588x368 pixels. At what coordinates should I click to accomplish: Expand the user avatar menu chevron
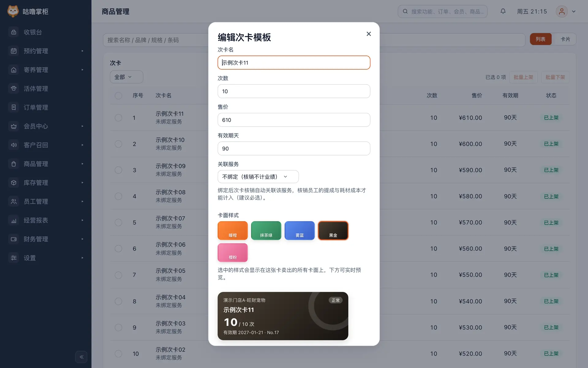574,11
